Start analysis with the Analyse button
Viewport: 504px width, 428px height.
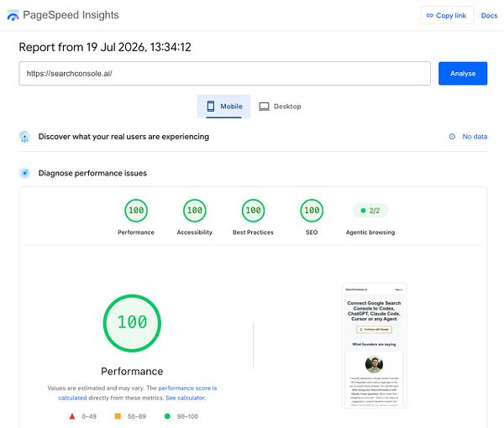pos(463,74)
